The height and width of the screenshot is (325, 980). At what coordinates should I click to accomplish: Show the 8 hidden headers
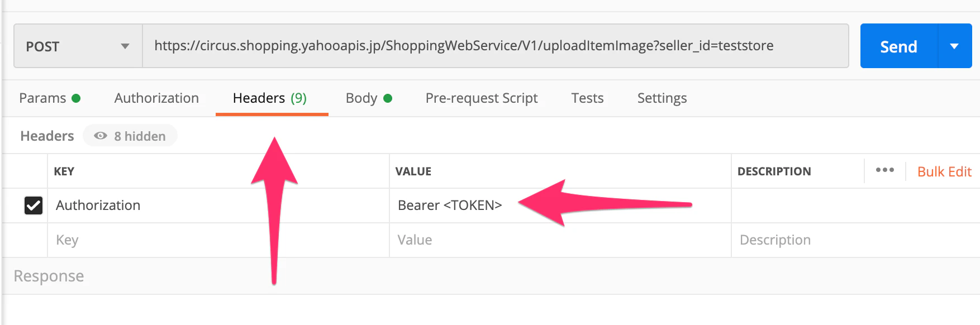tap(130, 136)
